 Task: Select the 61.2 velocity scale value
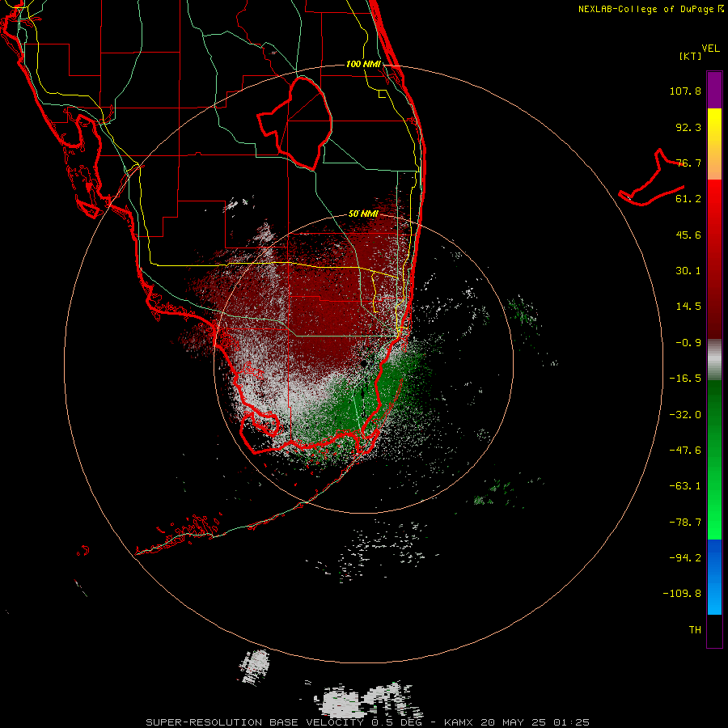688,199
